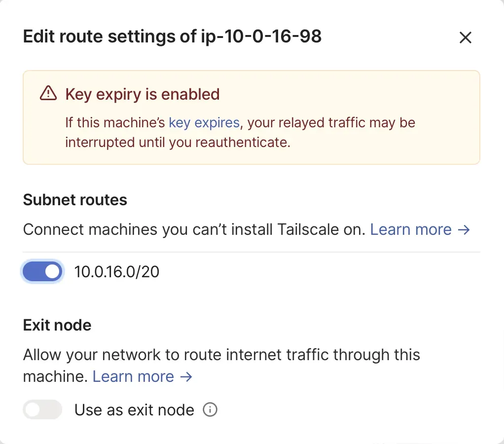Click the 10.0.16.0/20 route label
The height and width of the screenshot is (444, 504).
click(x=117, y=271)
